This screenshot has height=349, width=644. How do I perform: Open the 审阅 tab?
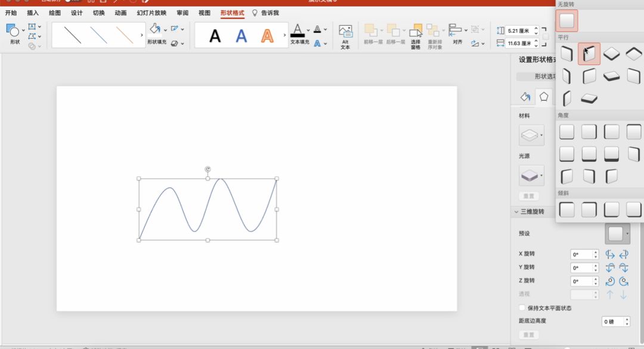182,13
